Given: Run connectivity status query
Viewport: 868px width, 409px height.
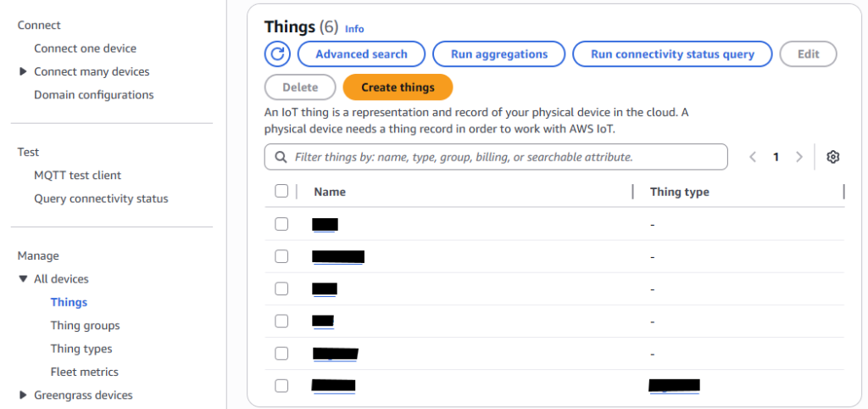Looking at the screenshot, I should [672, 54].
